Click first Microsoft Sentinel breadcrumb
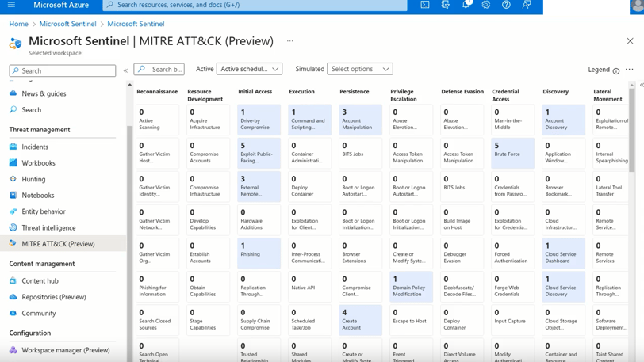 (x=67, y=24)
